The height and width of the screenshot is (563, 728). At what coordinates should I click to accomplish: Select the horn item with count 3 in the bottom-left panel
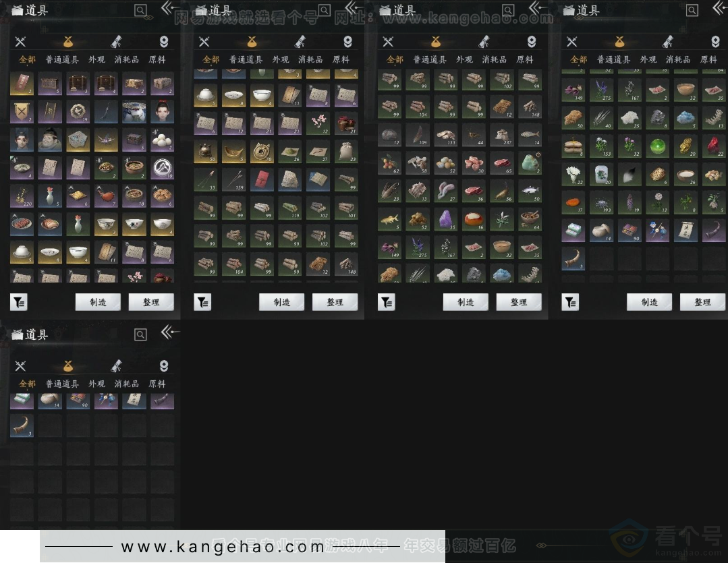click(22, 425)
